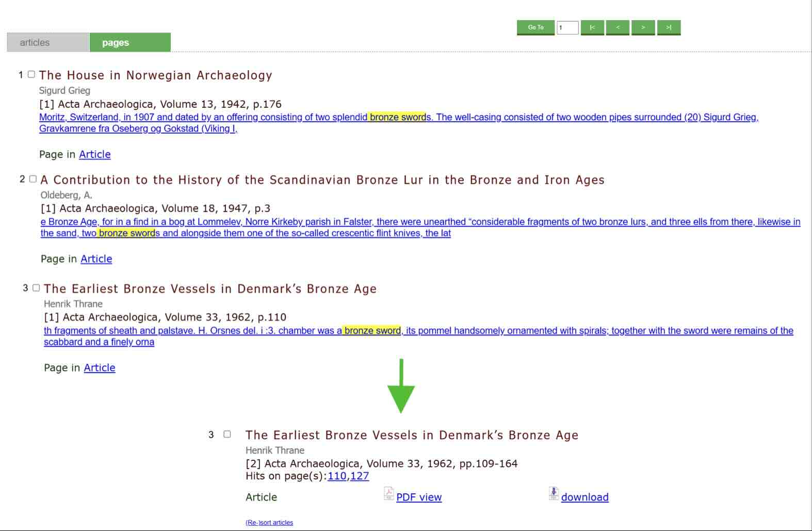Click the page number input field

567,27
